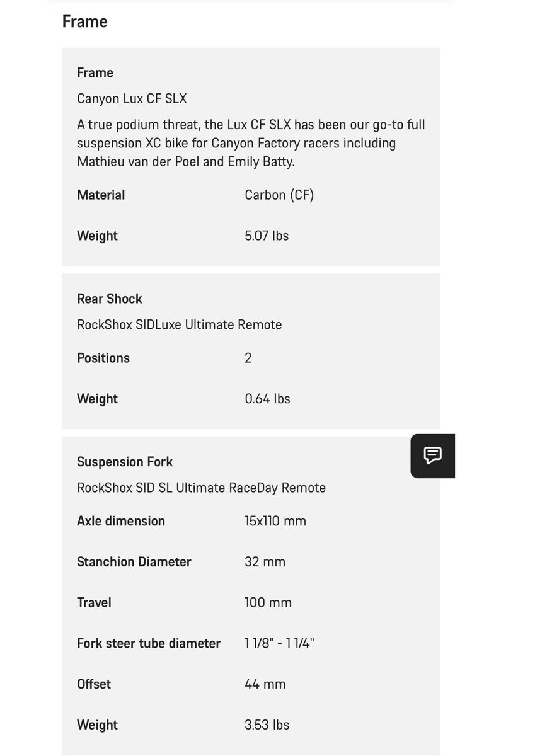Viewport: 547px width, 756px height.
Task: Click the "Fork steer tube diameter" label
Action: click(x=149, y=644)
